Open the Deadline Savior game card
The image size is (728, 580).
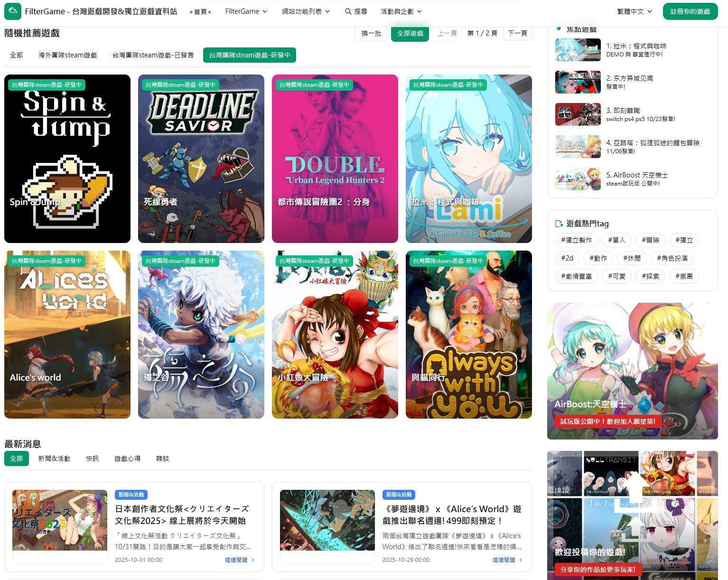[x=201, y=159]
